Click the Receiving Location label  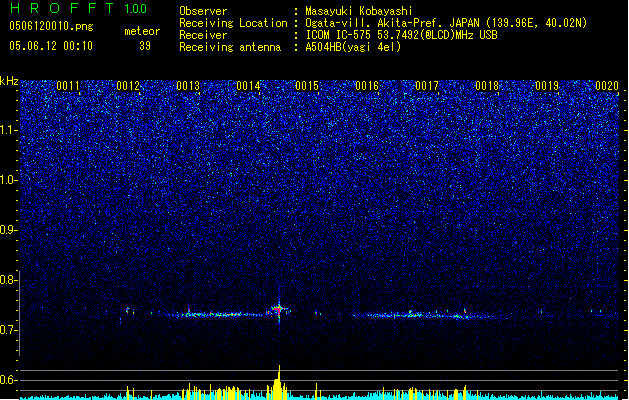tap(233, 23)
